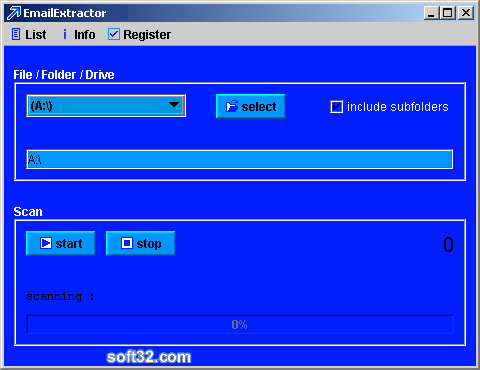The image size is (480, 370).
Task: Start the email scan
Action: [x=61, y=243]
